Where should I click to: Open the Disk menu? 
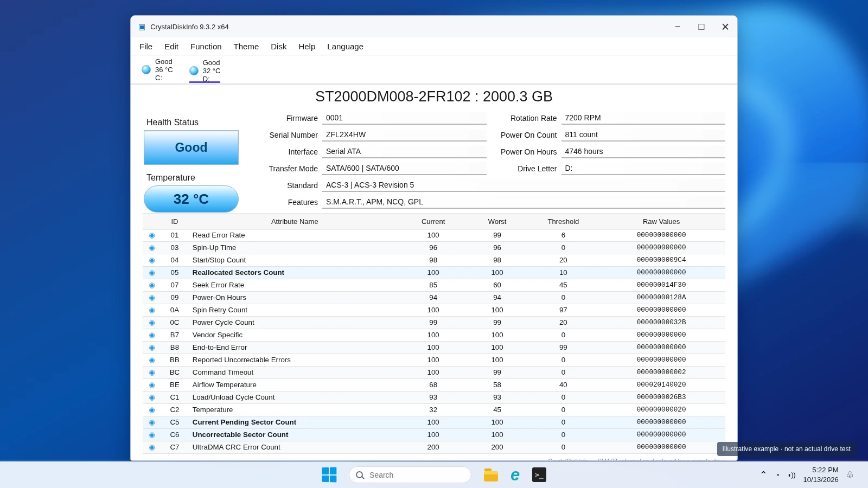click(279, 47)
